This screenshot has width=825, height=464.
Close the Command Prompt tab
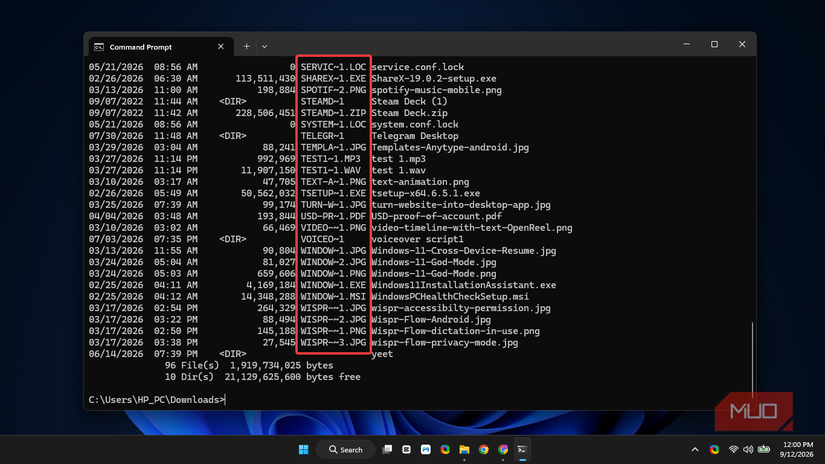[220, 47]
